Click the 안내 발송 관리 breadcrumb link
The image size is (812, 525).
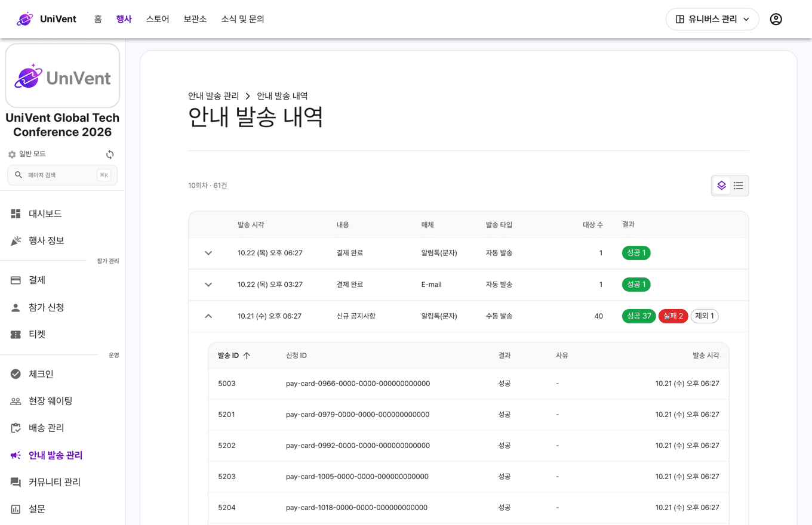pyautogui.click(x=214, y=96)
